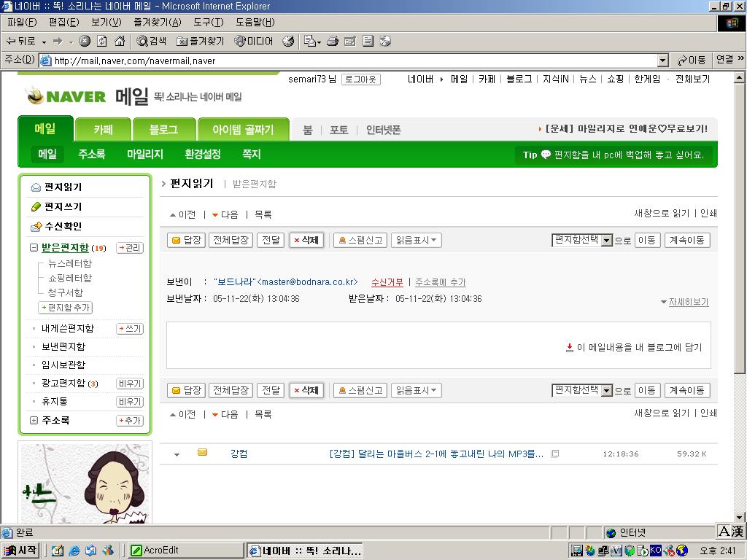Open 환경설정 in the green sub-menu

(x=203, y=155)
